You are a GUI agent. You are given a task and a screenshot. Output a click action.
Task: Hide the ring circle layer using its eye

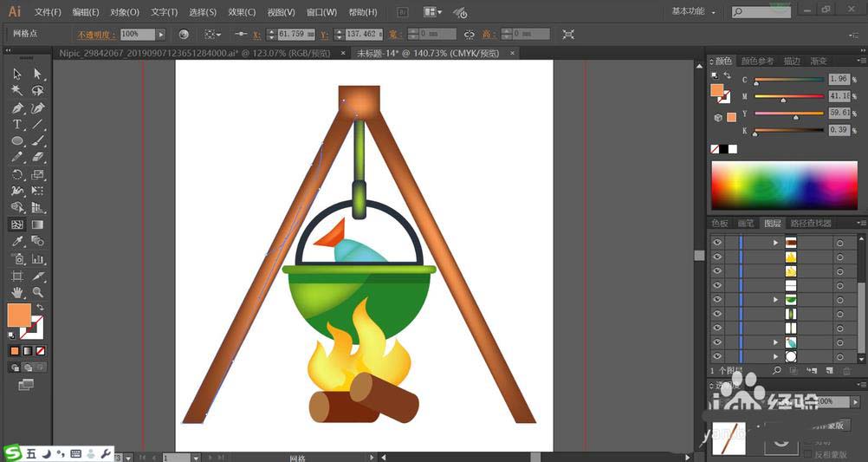click(717, 356)
